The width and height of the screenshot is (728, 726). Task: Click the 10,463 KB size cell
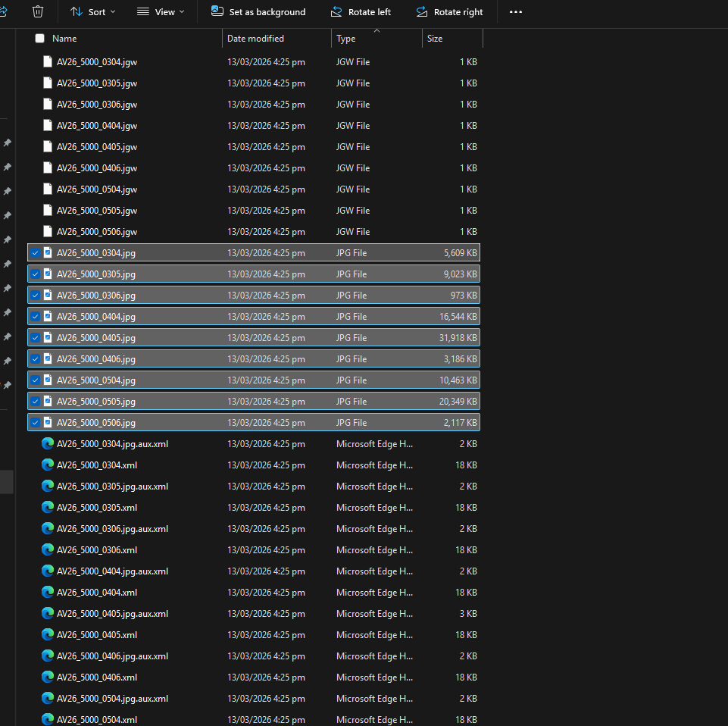[x=458, y=380]
